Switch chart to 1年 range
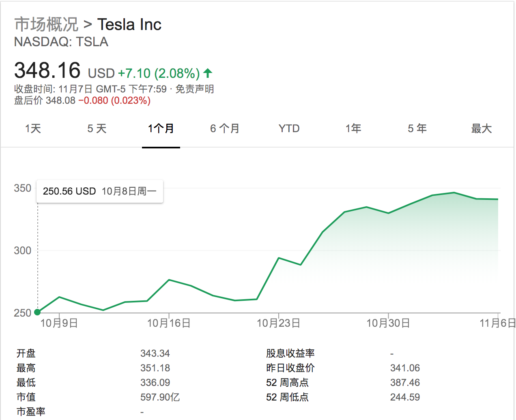 (x=353, y=129)
